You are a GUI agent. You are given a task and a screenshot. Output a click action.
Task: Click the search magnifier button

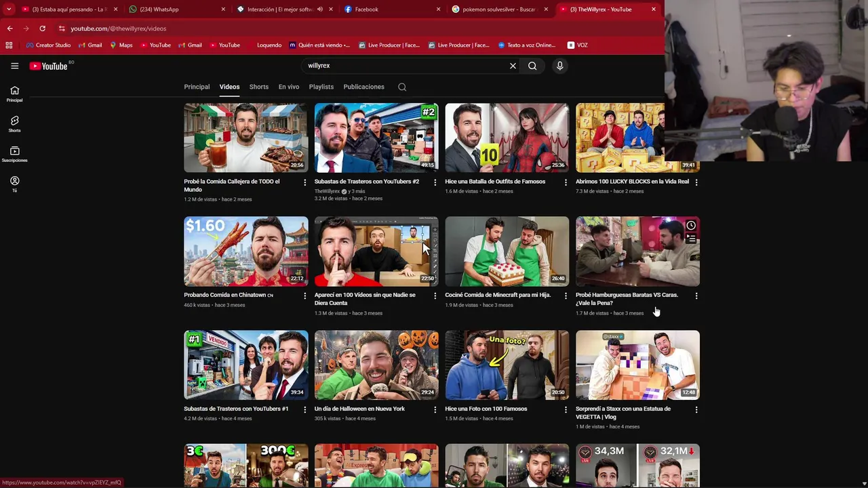[x=532, y=66]
